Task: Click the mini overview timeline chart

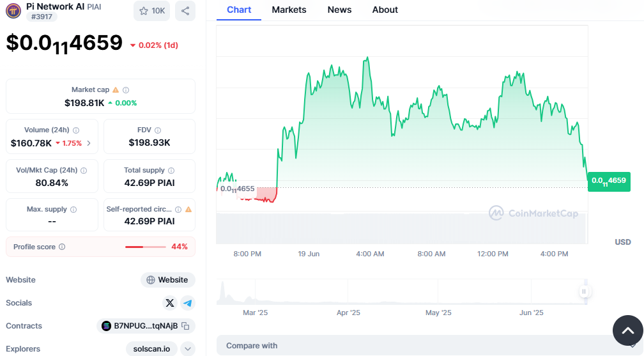Action: point(402,292)
